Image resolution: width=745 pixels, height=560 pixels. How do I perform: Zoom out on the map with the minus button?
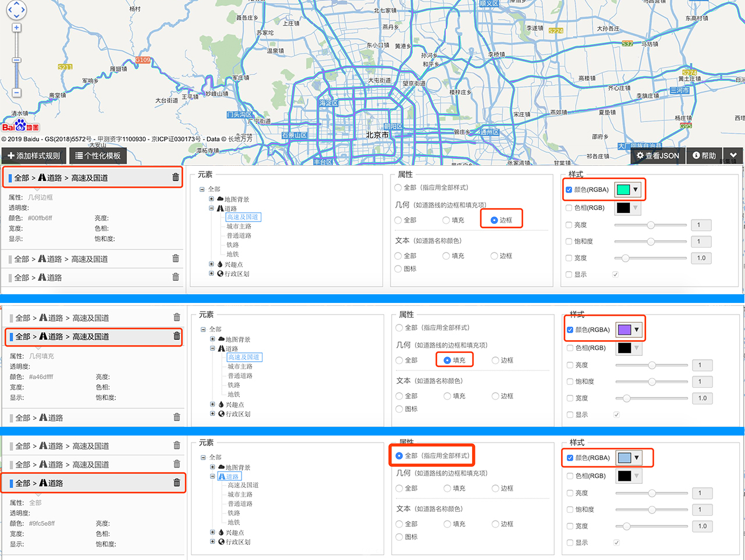click(x=16, y=93)
